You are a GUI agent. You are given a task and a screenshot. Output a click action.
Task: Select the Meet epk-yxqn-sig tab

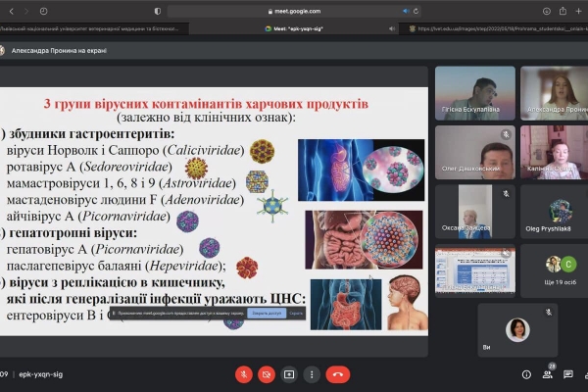[294, 28]
